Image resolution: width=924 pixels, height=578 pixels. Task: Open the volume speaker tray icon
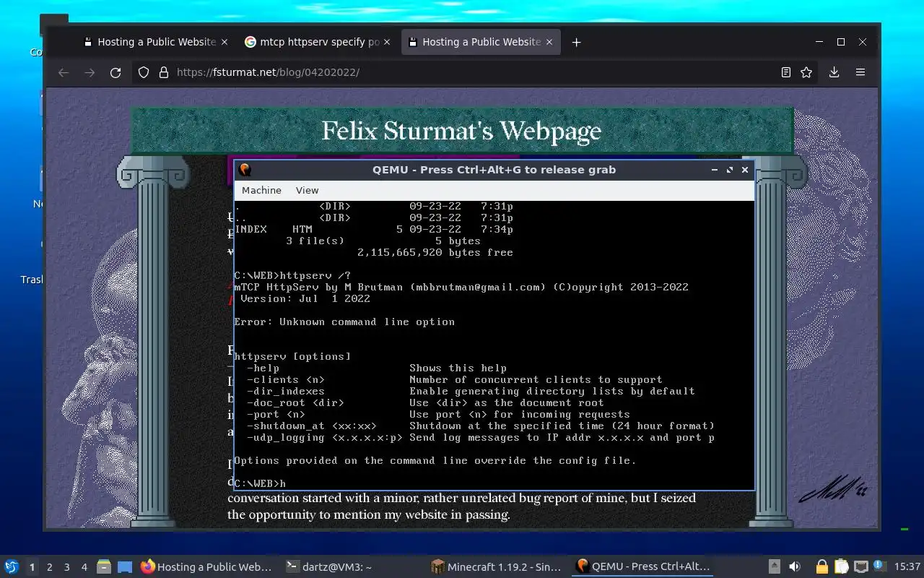[x=795, y=567]
